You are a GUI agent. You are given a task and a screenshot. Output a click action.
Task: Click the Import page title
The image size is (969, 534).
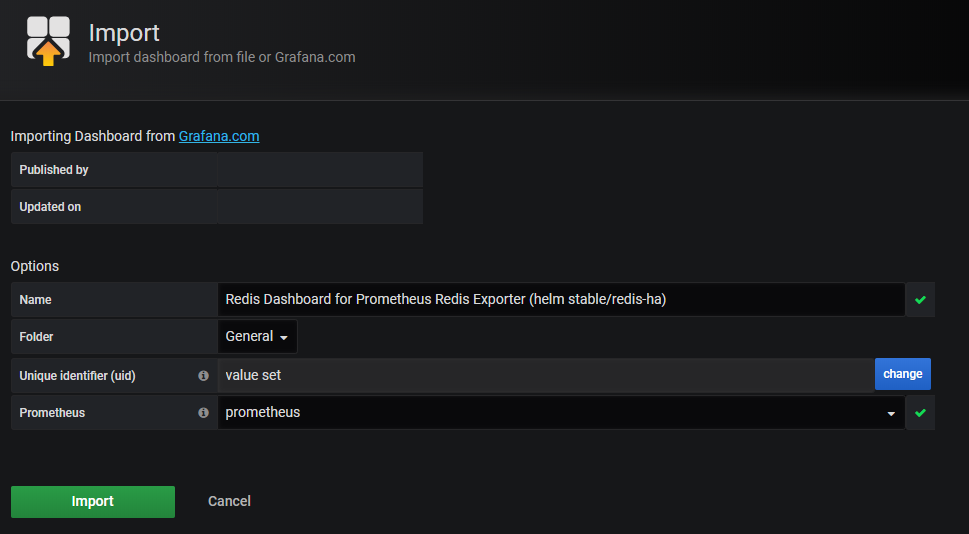coord(124,33)
